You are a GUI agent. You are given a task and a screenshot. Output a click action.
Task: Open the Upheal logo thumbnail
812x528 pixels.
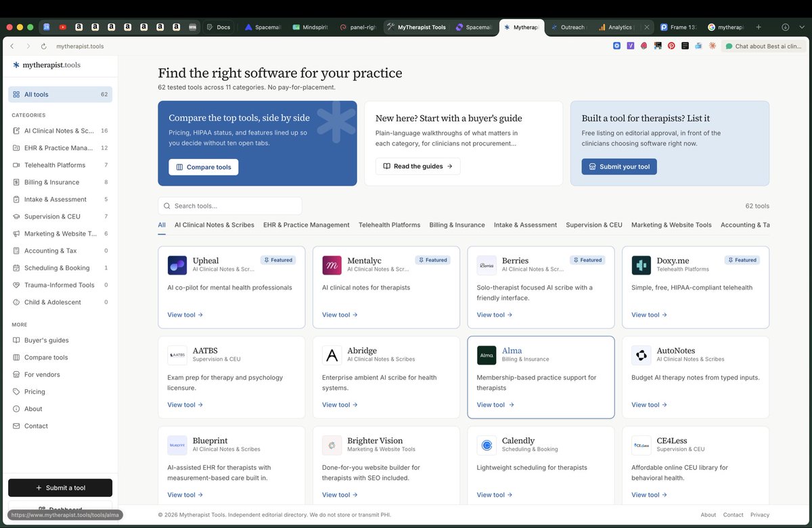[177, 265]
